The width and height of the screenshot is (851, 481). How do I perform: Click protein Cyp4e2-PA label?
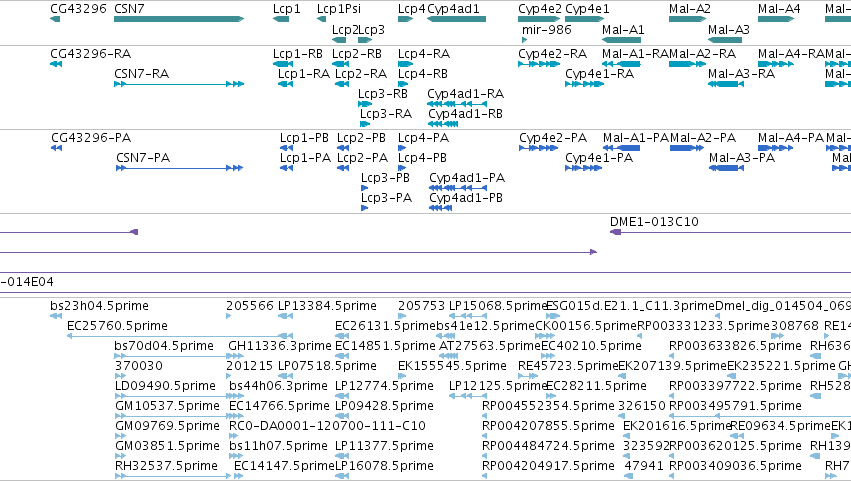coord(553,138)
